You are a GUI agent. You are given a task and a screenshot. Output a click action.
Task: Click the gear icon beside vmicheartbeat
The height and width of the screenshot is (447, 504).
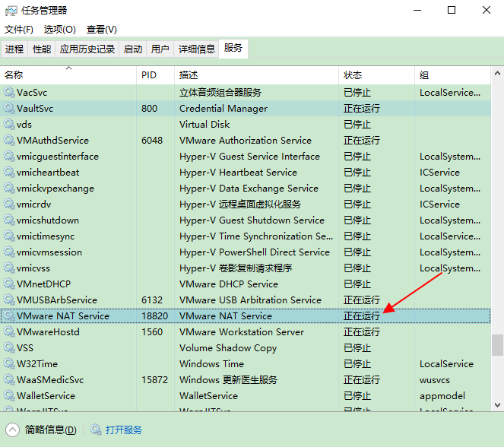[9, 172]
